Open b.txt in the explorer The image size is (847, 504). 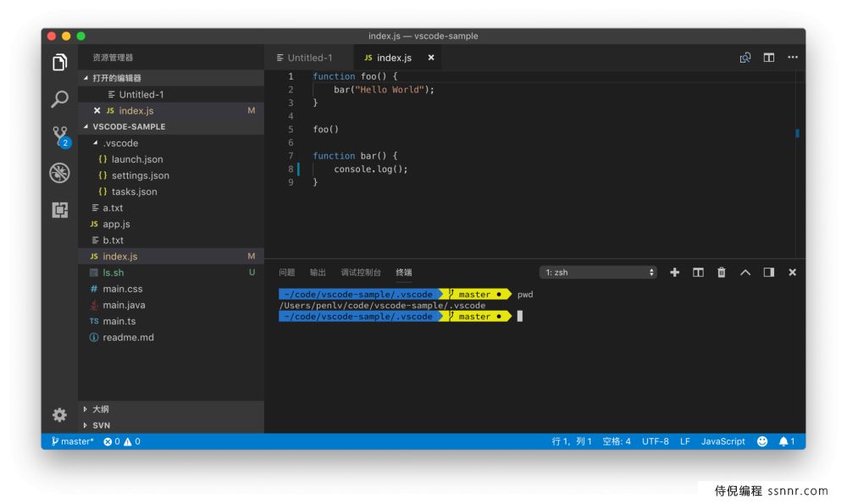(171, 241)
